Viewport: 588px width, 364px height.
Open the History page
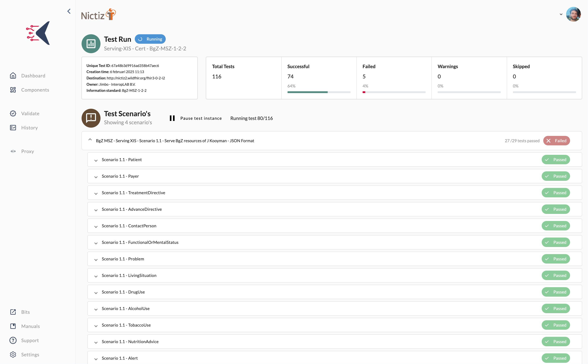[x=29, y=128]
